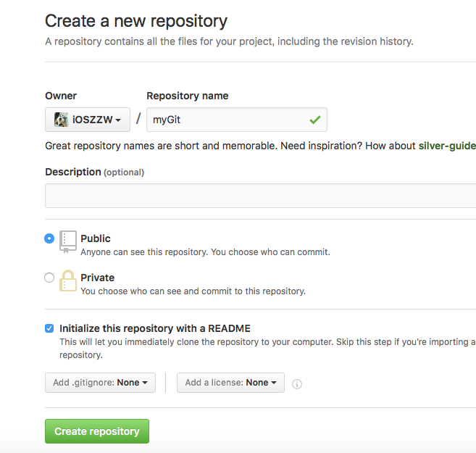The width and height of the screenshot is (476, 453).
Task: Click the Repository name label
Action: pyautogui.click(x=187, y=96)
